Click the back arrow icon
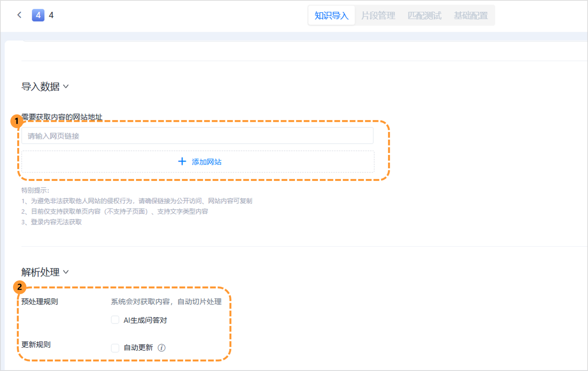The height and width of the screenshot is (371, 588). click(19, 15)
